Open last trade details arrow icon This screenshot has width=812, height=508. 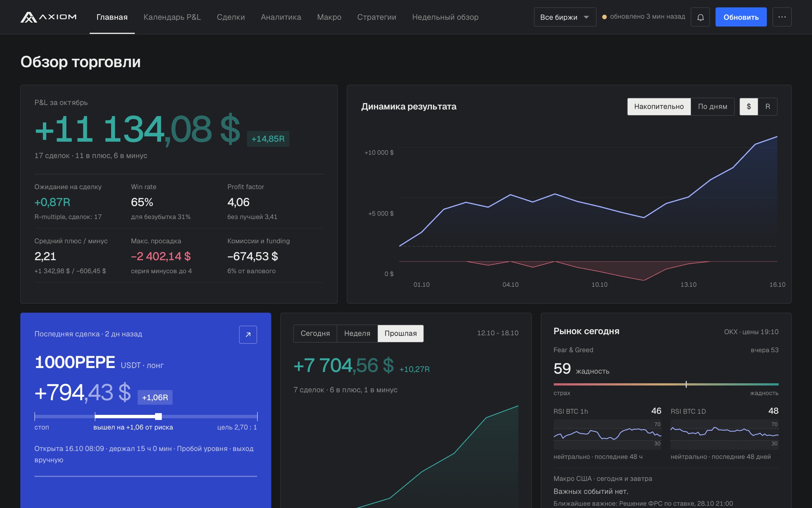[248, 335]
